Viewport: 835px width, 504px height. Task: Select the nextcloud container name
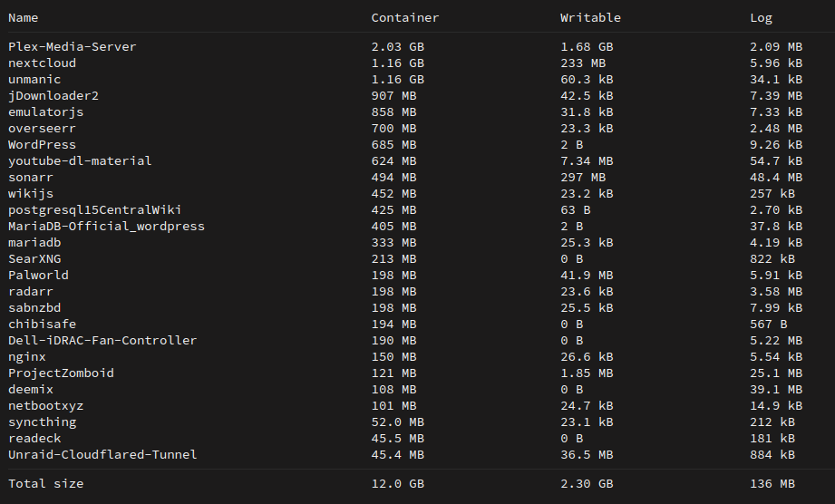point(42,63)
